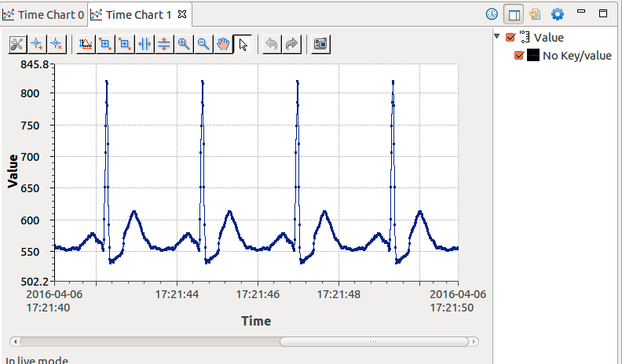Click the 'In live mode' status text
The height and width of the screenshot is (364, 622).
pos(36,360)
